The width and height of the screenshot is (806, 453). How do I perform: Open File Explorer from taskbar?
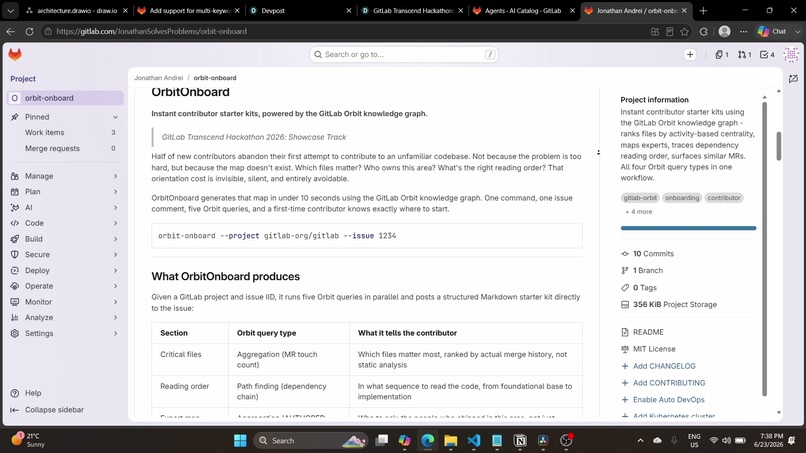[x=451, y=441]
